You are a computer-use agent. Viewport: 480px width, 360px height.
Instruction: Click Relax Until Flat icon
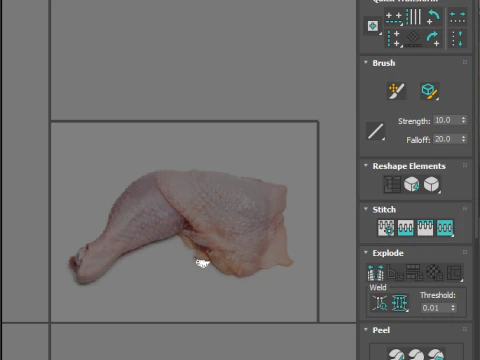(412, 184)
